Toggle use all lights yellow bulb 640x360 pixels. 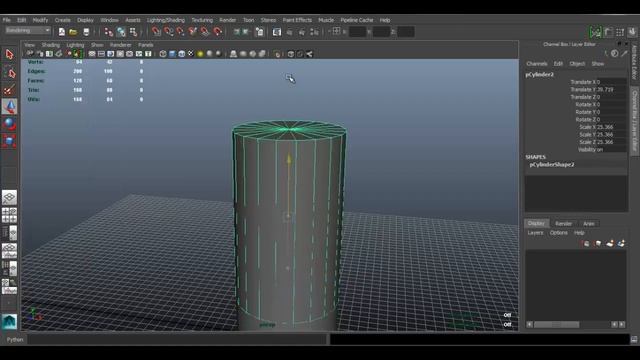click(x=200, y=54)
